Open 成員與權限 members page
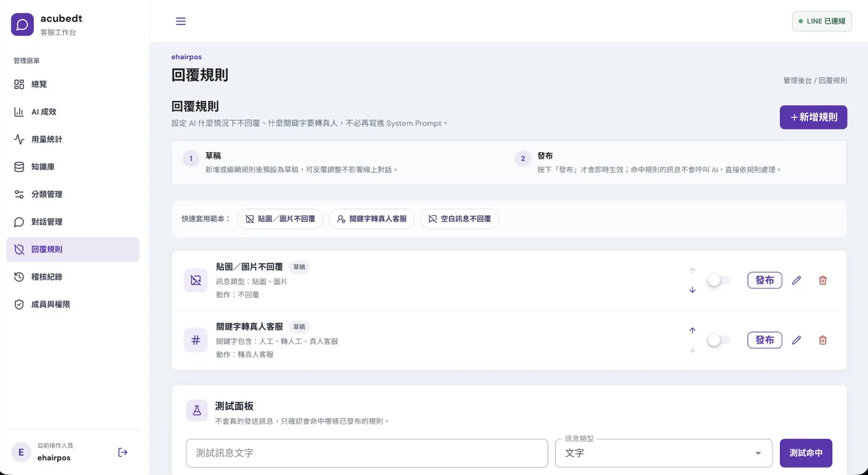The width and height of the screenshot is (868, 475). [73, 305]
